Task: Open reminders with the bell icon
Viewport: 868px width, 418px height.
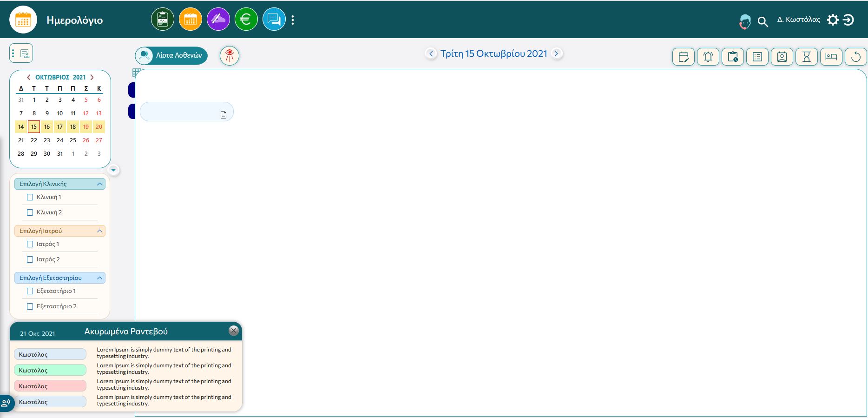Action: 708,57
